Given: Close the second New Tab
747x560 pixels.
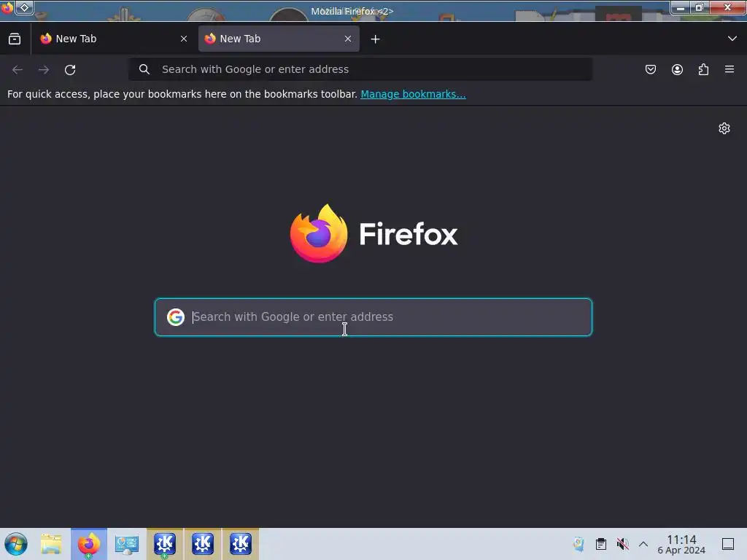Looking at the screenshot, I should coord(348,39).
